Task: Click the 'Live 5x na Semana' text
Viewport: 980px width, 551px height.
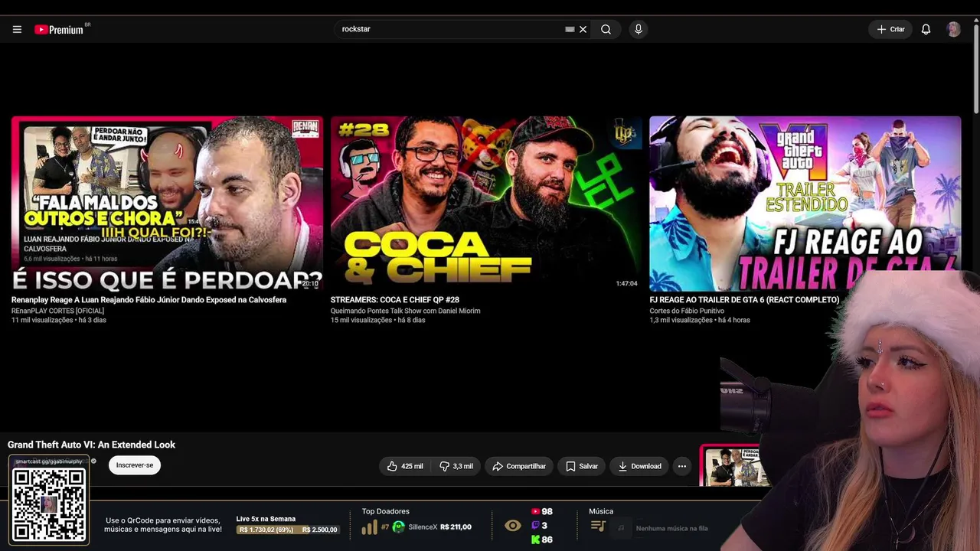Action: [266, 519]
